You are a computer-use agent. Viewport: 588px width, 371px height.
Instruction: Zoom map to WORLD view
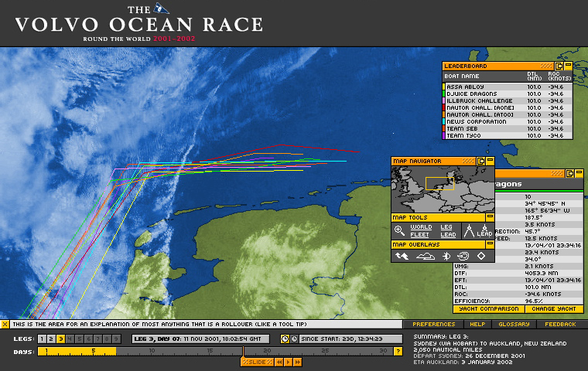point(421,227)
